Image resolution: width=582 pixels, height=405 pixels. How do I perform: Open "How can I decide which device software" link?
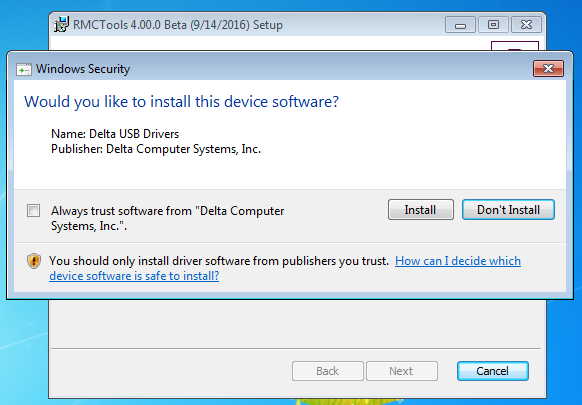285,268
